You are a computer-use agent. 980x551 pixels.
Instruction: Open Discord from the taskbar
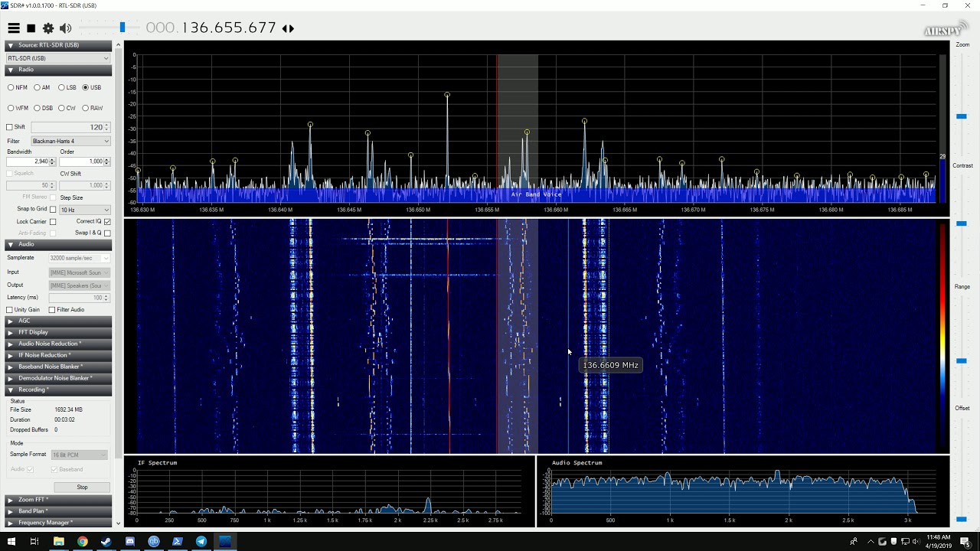pyautogui.click(x=129, y=541)
